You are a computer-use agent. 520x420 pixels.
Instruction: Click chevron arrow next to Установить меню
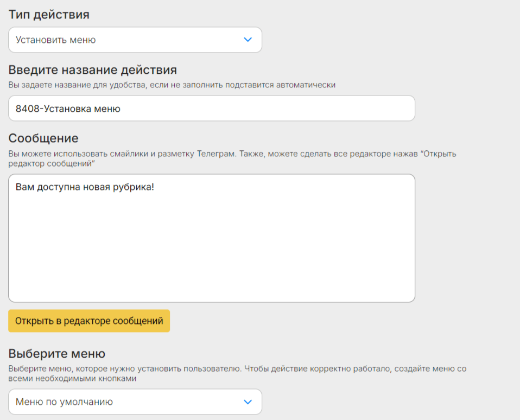pos(248,40)
